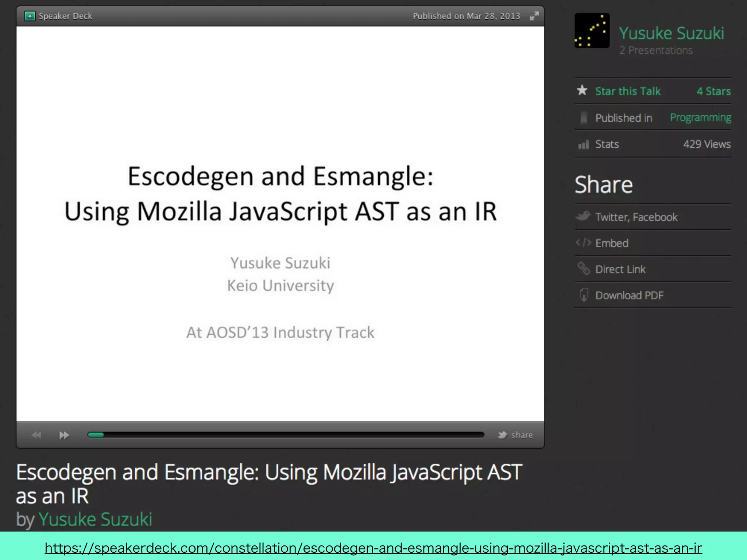
Task: Open Yusuke Suzuki's avatar image
Action: tap(592, 31)
